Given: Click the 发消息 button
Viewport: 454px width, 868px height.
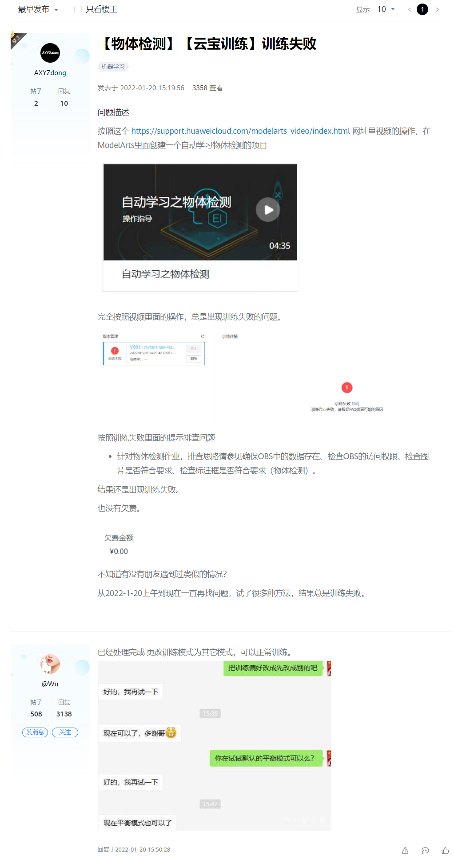Looking at the screenshot, I should coord(35,732).
